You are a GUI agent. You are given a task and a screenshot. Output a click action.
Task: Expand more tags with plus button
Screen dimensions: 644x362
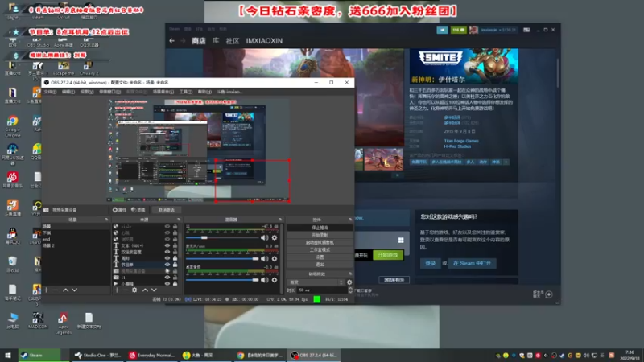(506, 162)
